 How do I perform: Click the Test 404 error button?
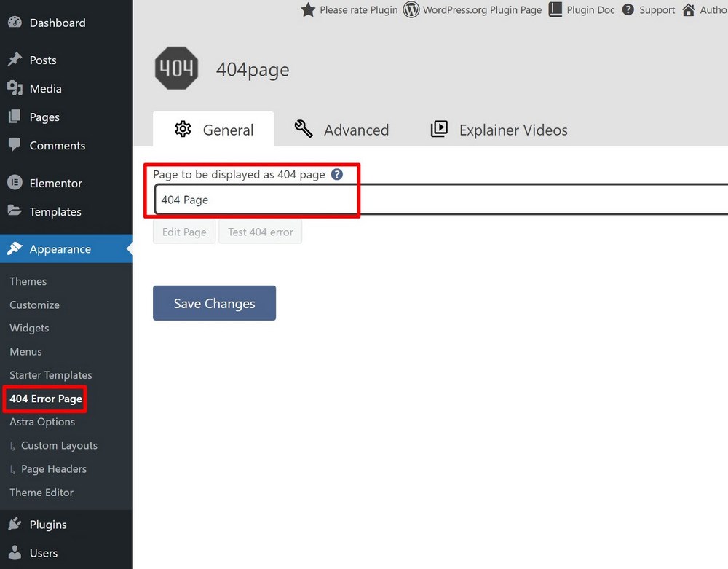click(261, 232)
